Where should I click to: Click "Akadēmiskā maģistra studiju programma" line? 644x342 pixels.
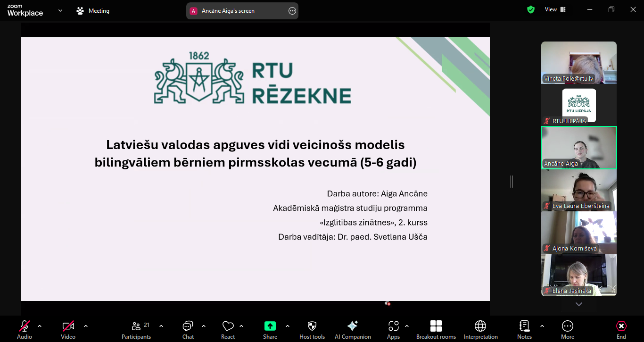(350, 208)
